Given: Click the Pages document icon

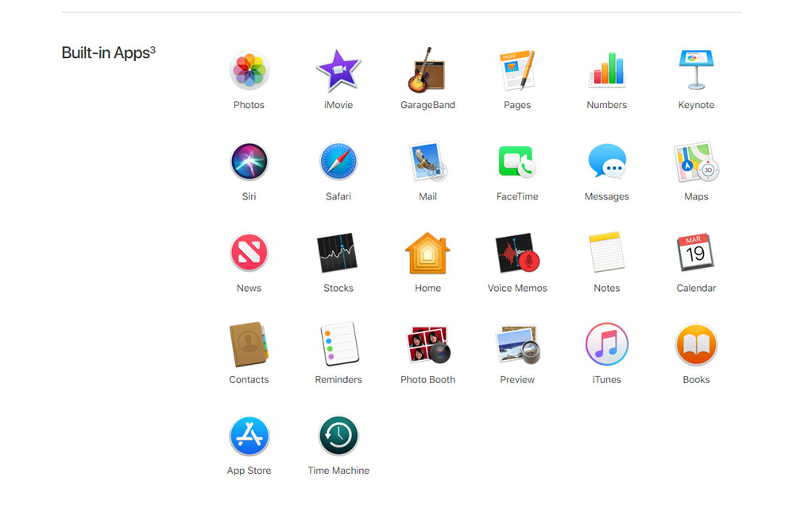Looking at the screenshot, I should [516, 70].
